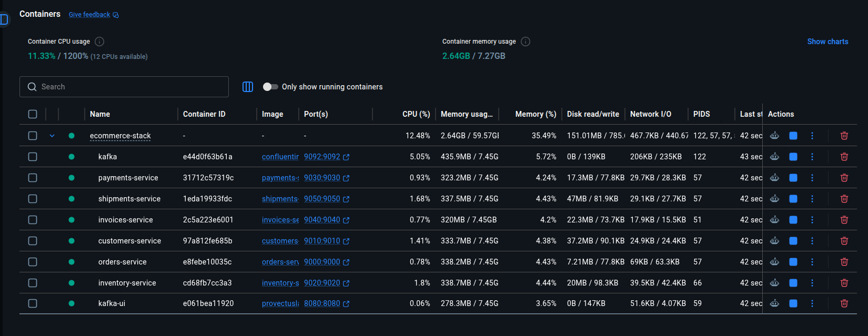Stop the invoices-service container
Image resolution: width=868 pixels, height=336 pixels.
(x=793, y=220)
